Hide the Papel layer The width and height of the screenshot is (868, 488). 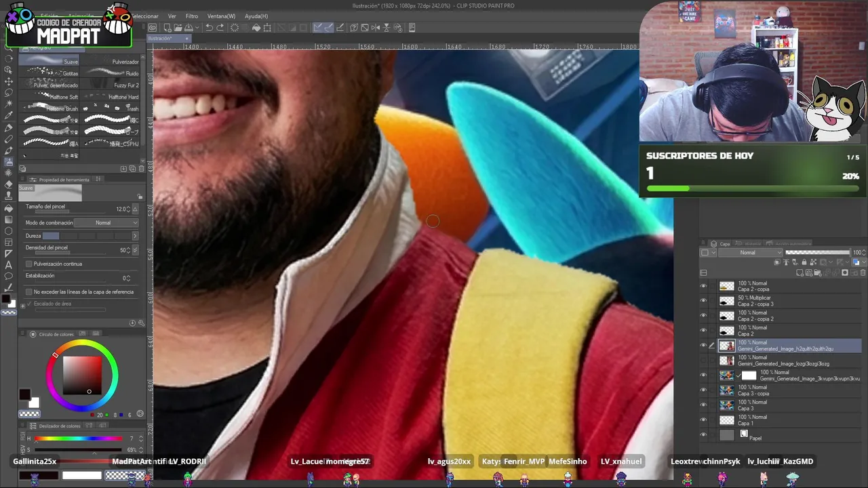pos(703,435)
